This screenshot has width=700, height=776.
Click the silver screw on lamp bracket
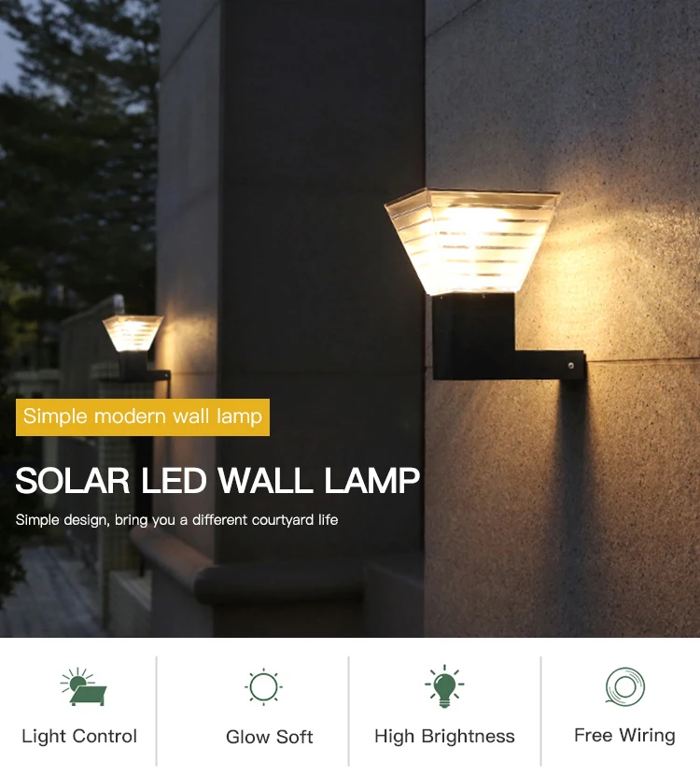571,366
